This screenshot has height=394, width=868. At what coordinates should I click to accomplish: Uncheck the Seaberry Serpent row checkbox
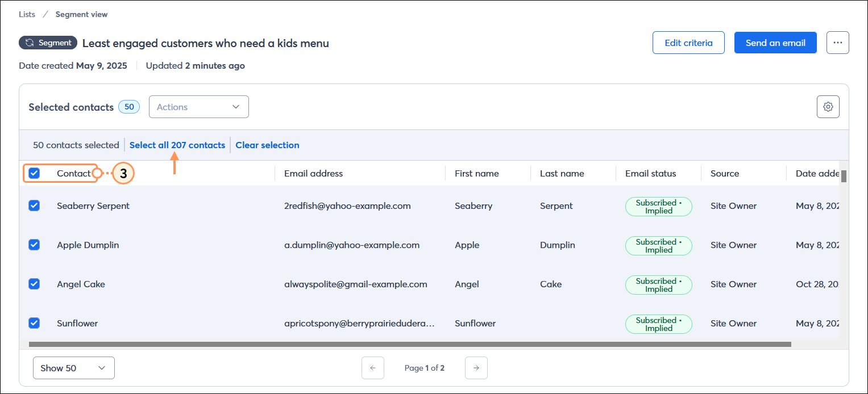click(34, 206)
